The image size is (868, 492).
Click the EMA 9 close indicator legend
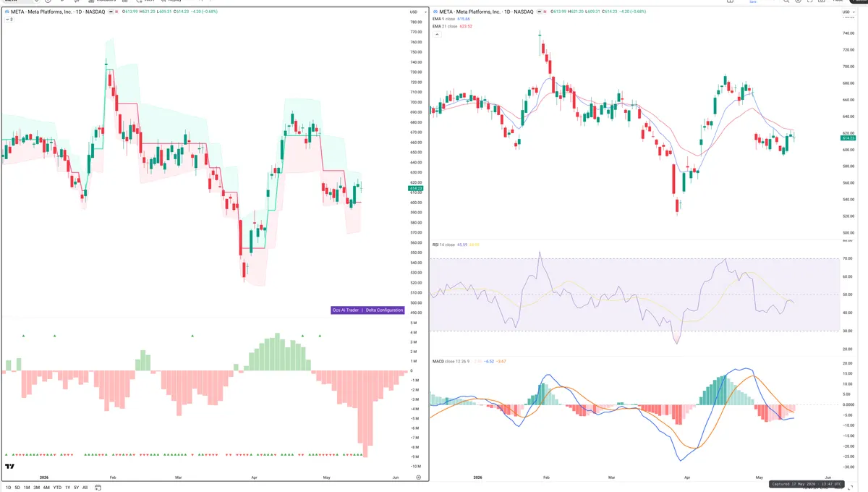[x=445, y=19]
